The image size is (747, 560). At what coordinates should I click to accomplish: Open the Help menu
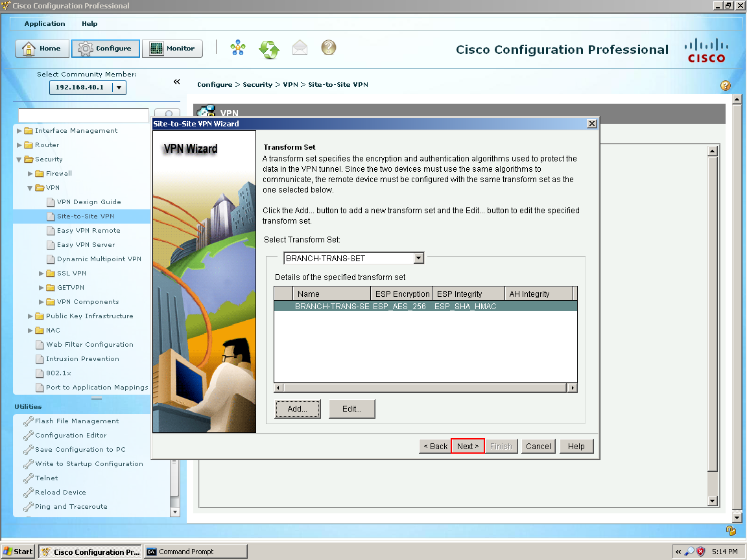(89, 24)
